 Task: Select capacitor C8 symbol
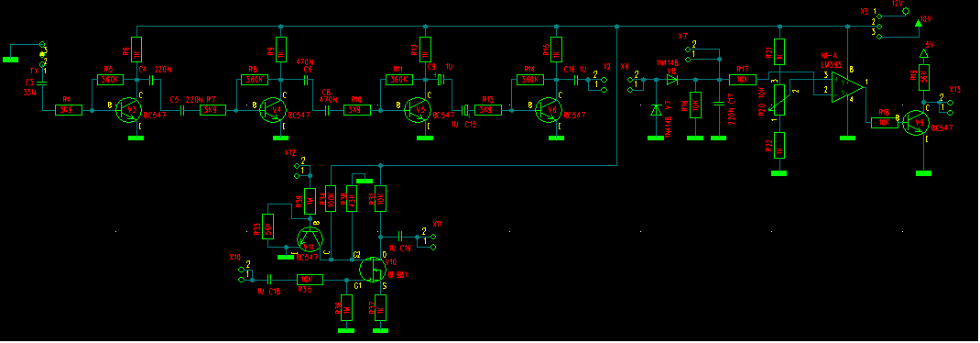[x=327, y=110]
